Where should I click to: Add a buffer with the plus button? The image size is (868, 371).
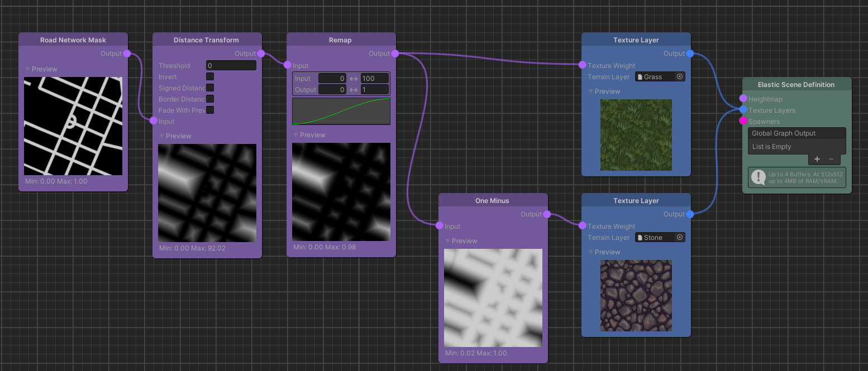pos(817,159)
